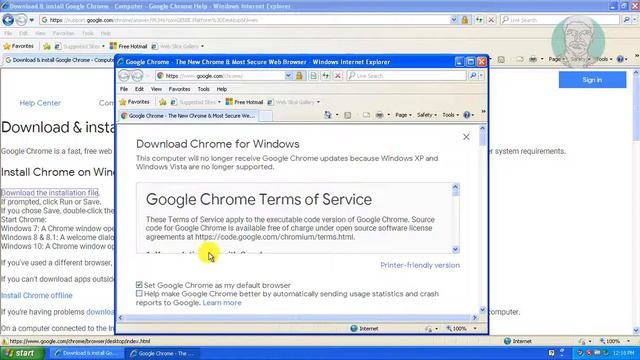Viewport: 640px width, 360px height.
Task: Expand the zoom level dropdown in the front window's status bar
Action: 475,329
